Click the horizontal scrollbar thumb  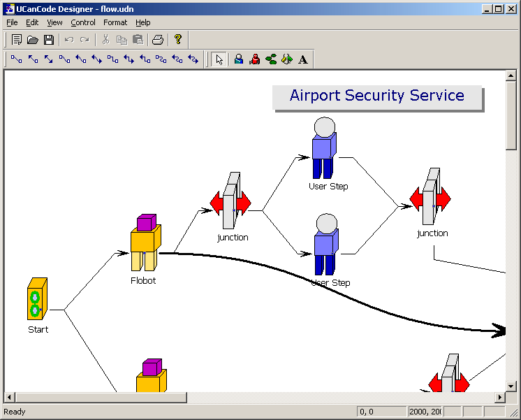[101, 397]
